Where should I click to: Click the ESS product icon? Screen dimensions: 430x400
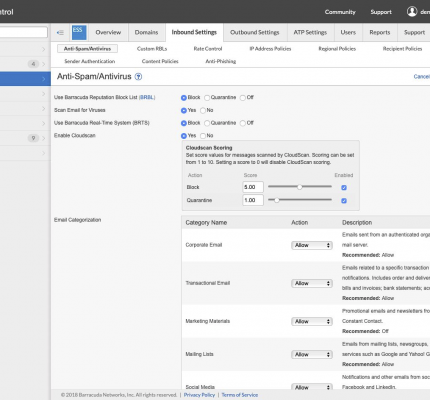tap(79, 32)
